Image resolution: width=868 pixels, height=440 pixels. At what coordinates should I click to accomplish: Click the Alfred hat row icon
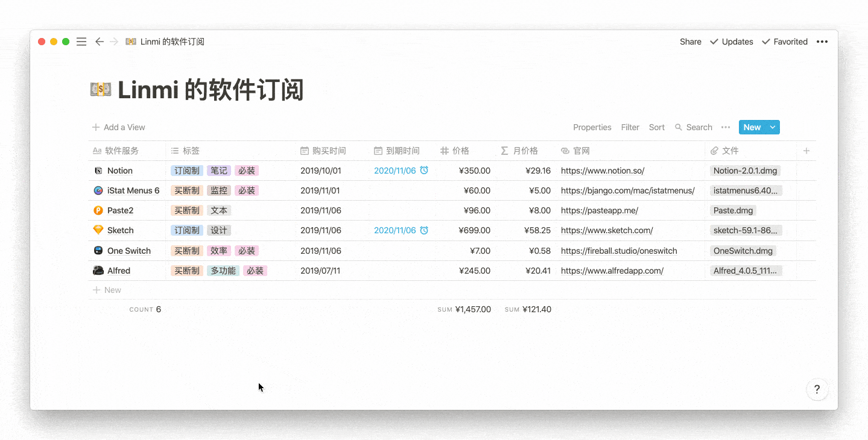click(x=98, y=271)
